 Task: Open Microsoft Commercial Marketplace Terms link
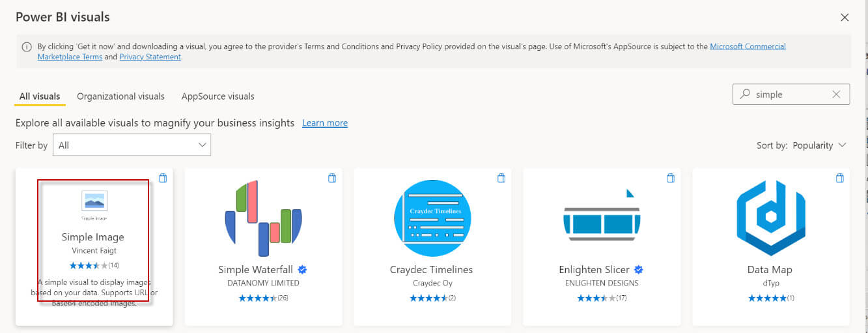click(x=748, y=46)
